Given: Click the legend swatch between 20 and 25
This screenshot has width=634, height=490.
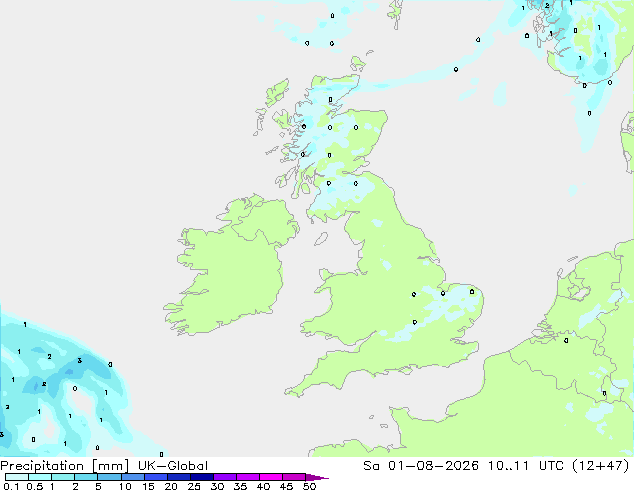Looking at the screenshot, I should [179, 477].
